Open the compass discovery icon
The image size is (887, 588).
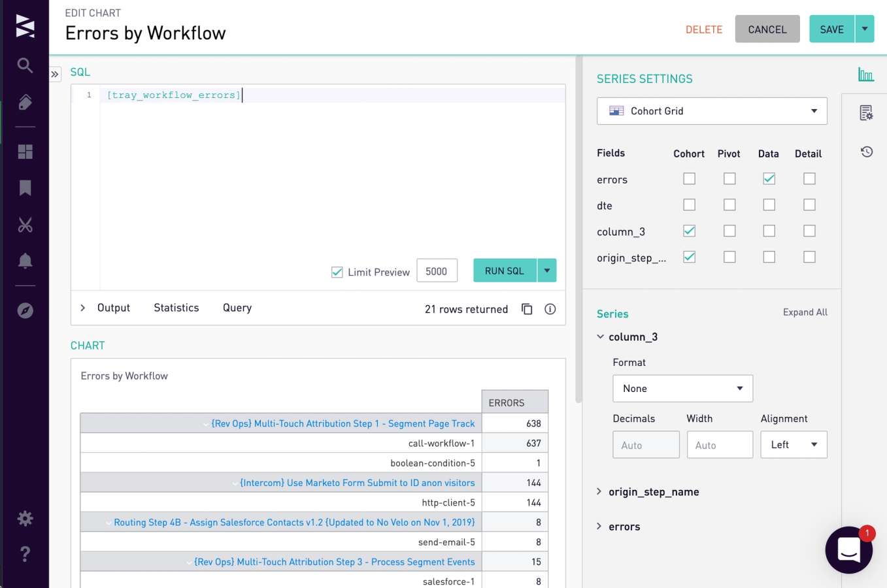(x=25, y=310)
